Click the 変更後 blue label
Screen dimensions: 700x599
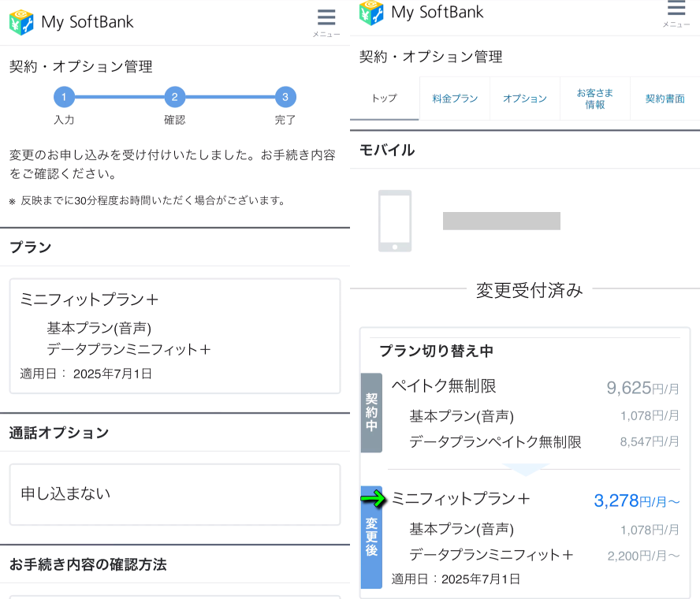click(x=371, y=537)
